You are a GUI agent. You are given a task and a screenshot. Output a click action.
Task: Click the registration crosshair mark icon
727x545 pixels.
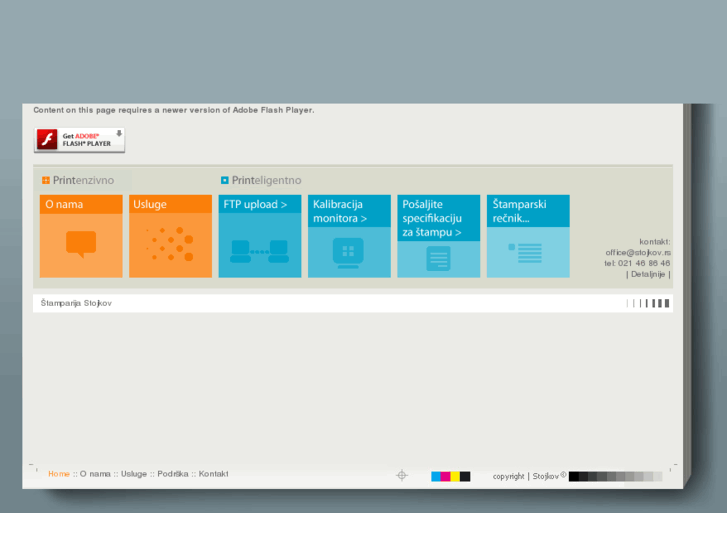[402, 475]
